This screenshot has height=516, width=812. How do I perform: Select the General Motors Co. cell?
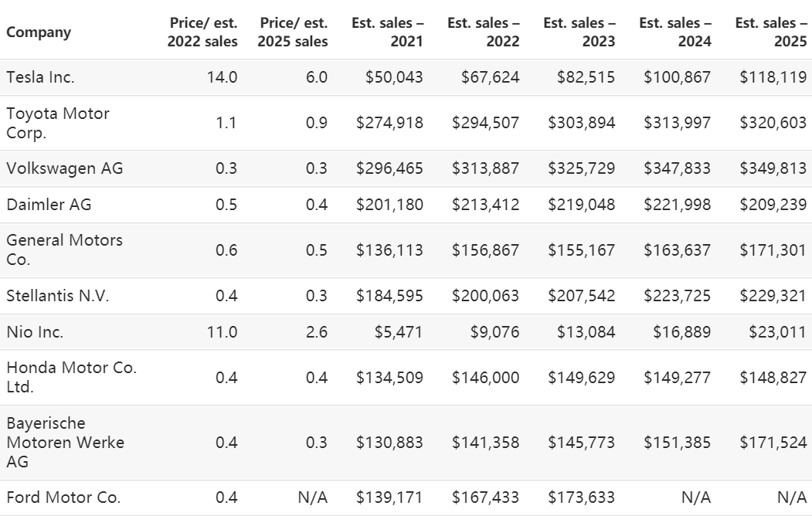[64, 250]
